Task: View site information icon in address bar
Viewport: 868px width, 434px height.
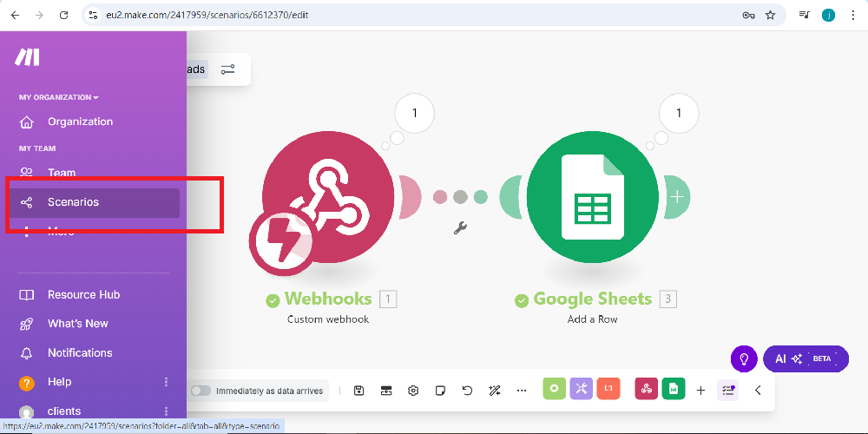Action: pyautogui.click(x=93, y=15)
